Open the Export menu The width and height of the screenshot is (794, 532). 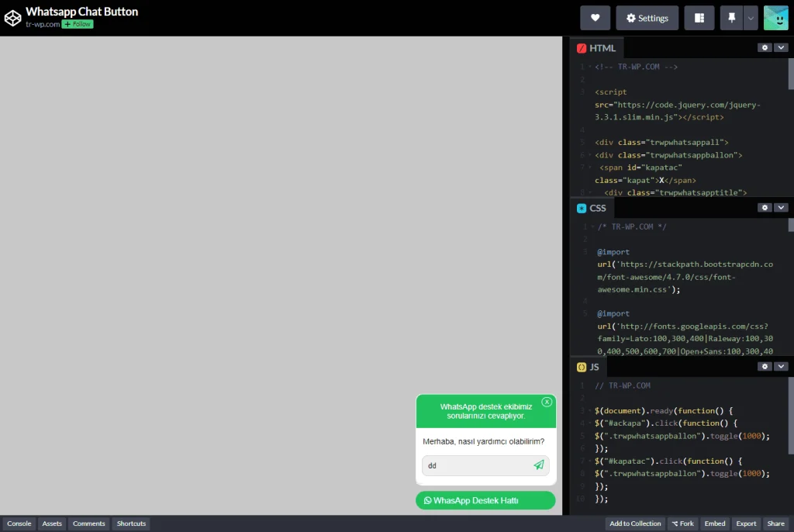(x=746, y=523)
